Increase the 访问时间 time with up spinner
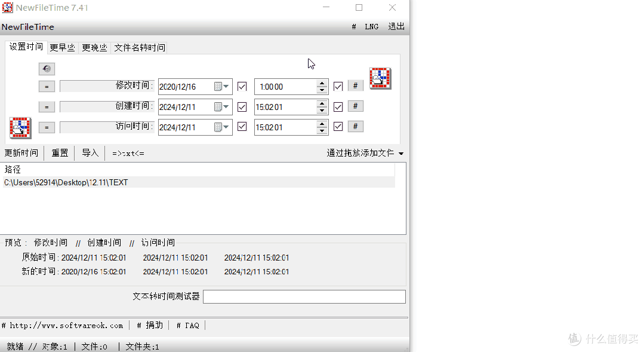The width and height of the screenshot is (644, 352). (322, 124)
